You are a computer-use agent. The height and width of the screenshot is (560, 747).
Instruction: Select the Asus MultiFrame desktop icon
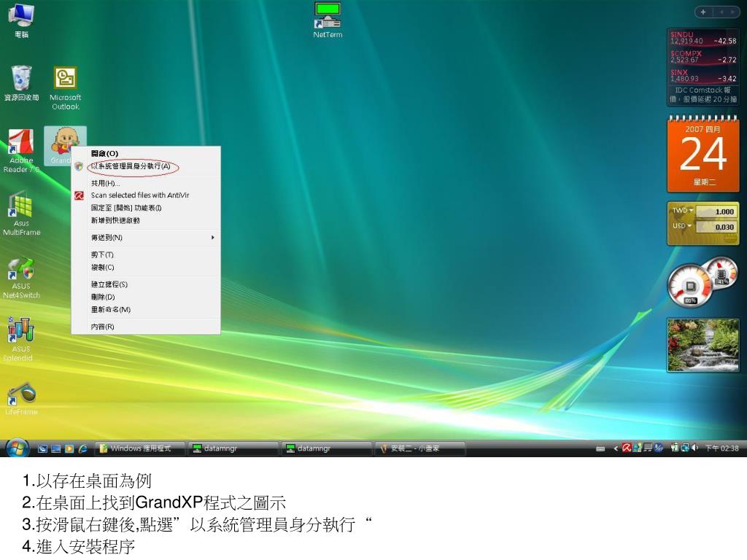click(x=21, y=214)
